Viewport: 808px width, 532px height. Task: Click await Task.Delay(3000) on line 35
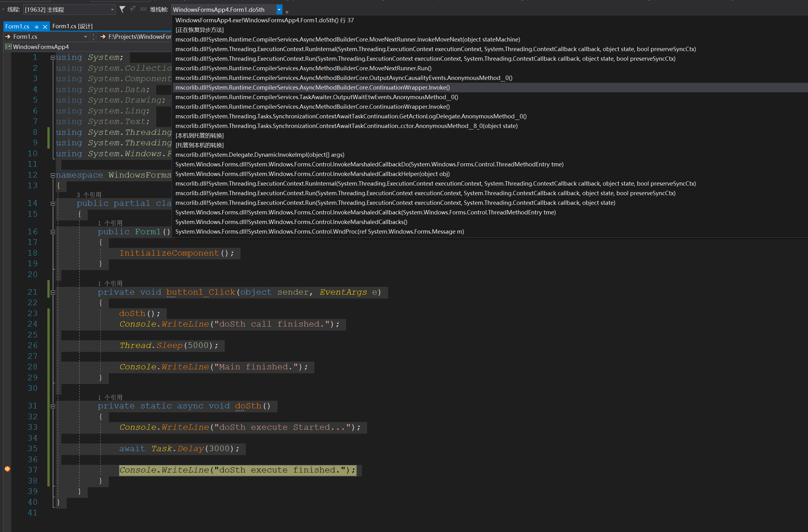pos(179,449)
